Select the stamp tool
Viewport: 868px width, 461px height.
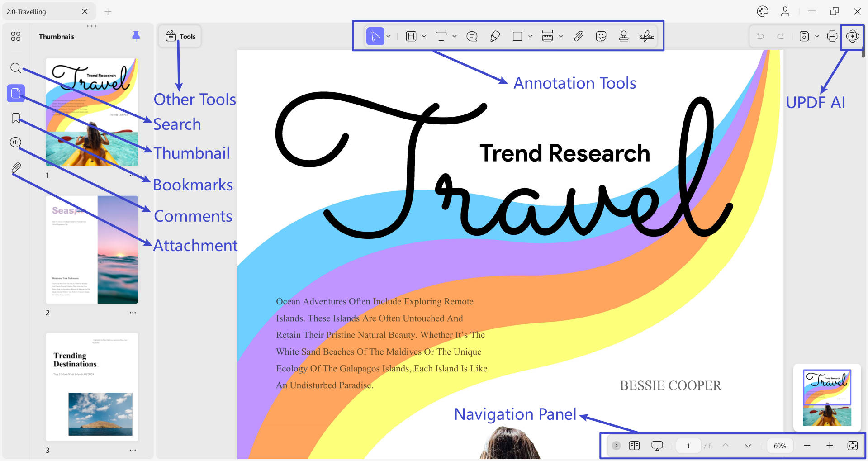click(624, 36)
